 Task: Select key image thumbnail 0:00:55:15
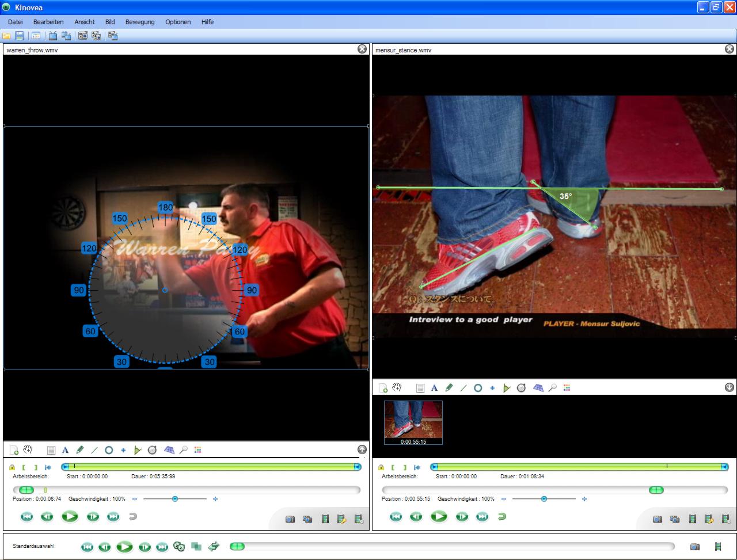tap(413, 422)
